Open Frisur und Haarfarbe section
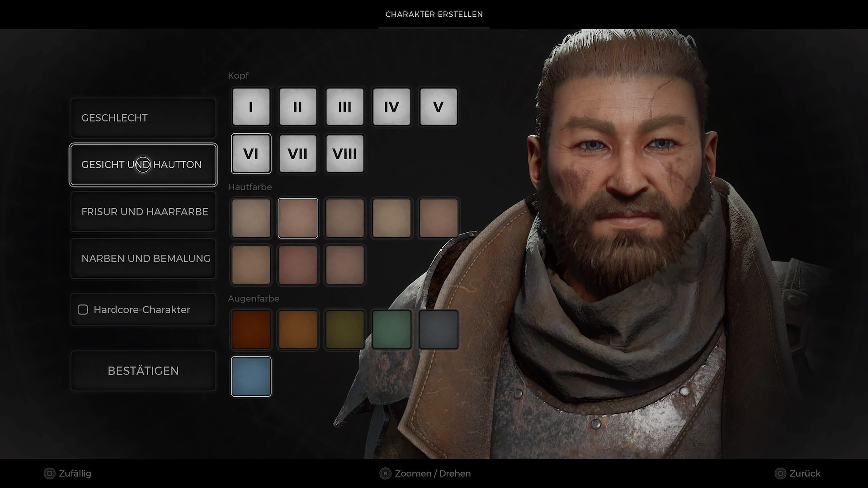Image resolution: width=868 pixels, height=488 pixels. coord(143,211)
